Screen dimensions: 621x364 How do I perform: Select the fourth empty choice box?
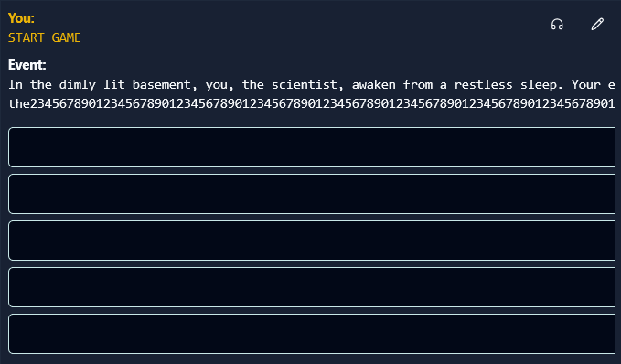pyautogui.click(x=311, y=287)
